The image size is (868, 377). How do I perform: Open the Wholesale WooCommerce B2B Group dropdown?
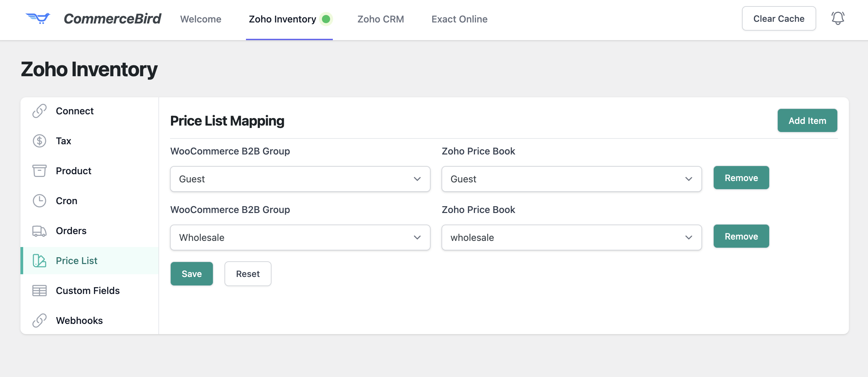click(300, 237)
